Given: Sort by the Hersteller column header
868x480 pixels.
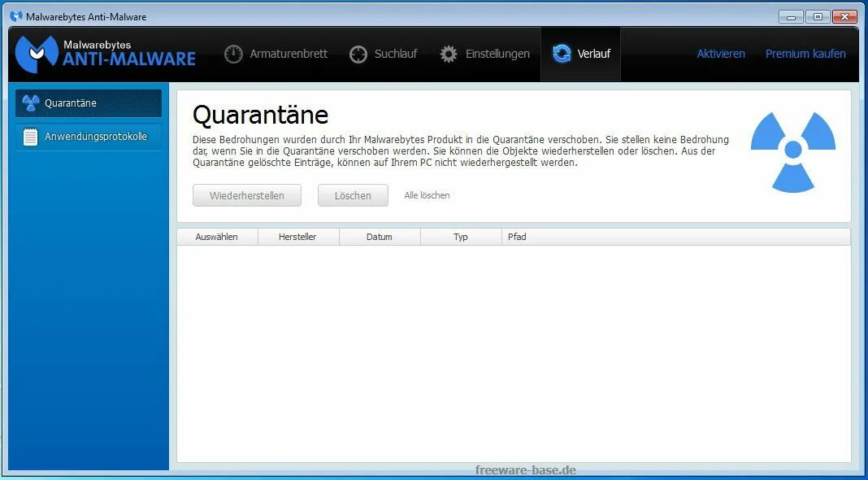Looking at the screenshot, I should pyautogui.click(x=297, y=237).
